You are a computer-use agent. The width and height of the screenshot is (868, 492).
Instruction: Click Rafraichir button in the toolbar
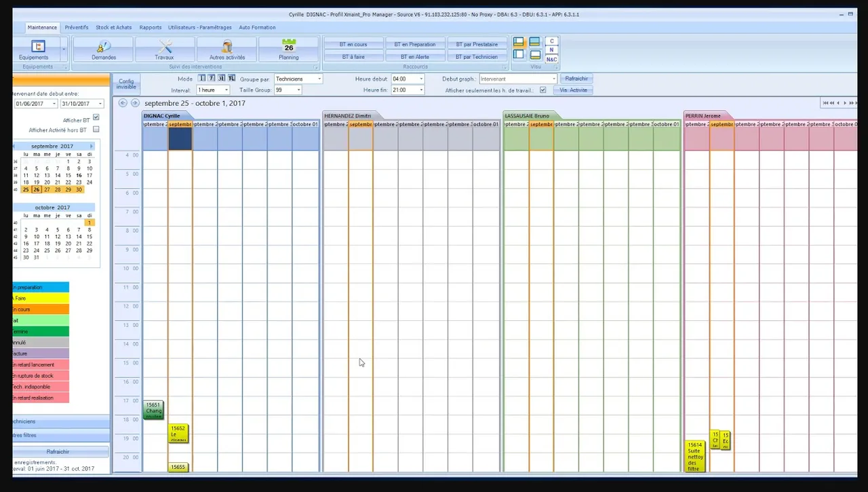(576, 79)
